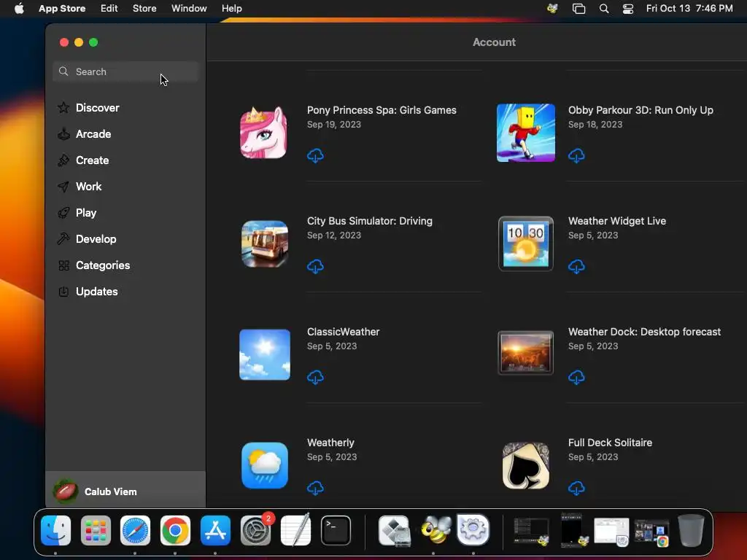Open Calub Viem account profile
This screenshot has height=560, width=747.
pyautogui.click(x=125, y=491)
